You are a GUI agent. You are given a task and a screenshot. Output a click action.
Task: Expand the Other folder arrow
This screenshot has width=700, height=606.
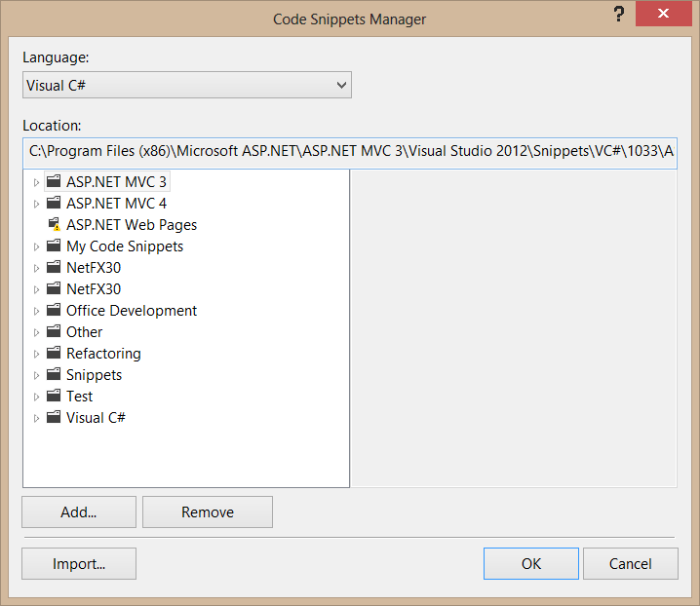pyautogui.click(x=37, y=332)
